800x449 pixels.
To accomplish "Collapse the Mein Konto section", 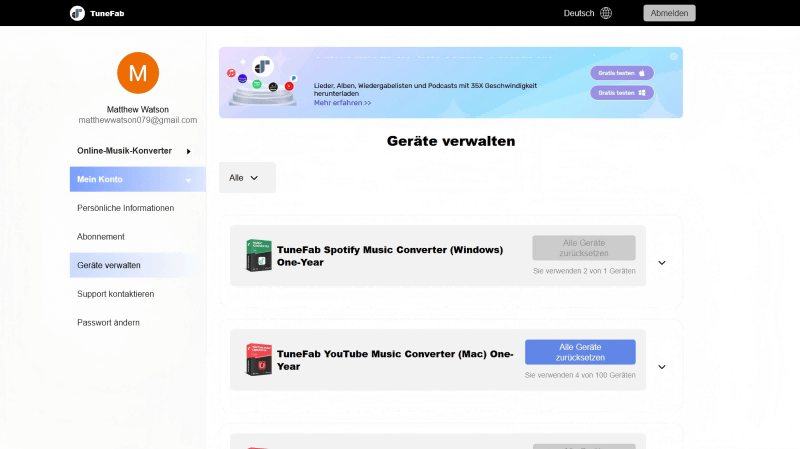I will (x=138, y=179).
